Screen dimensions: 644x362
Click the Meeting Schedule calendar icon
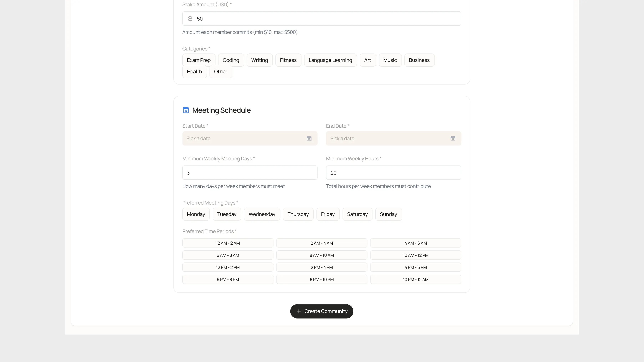tap(186, 110)
